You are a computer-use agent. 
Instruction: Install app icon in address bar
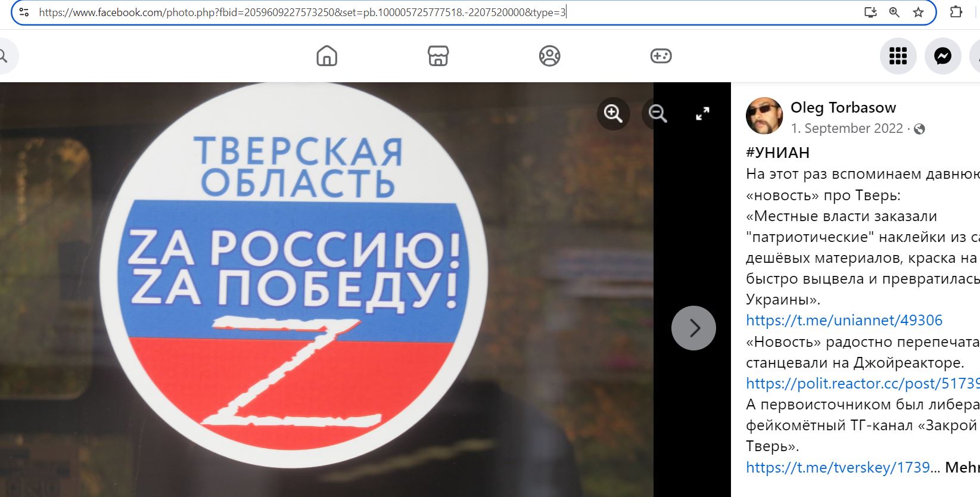click(870, 12)
